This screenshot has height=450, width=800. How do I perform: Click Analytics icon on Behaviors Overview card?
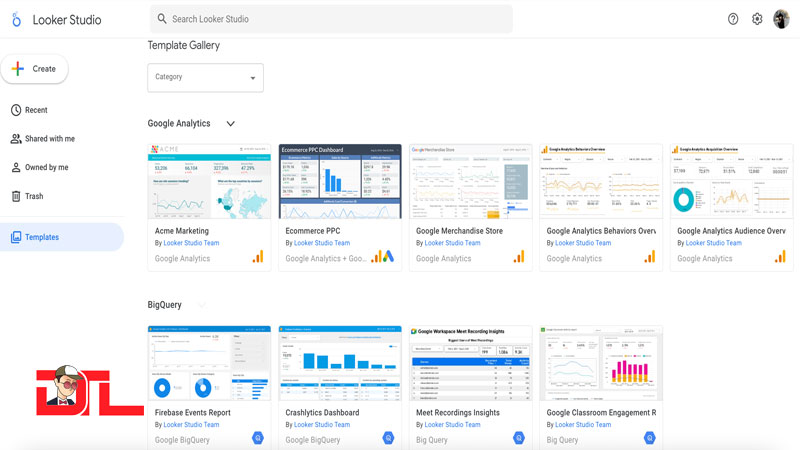pyautogui.click(x=649, y=257)
